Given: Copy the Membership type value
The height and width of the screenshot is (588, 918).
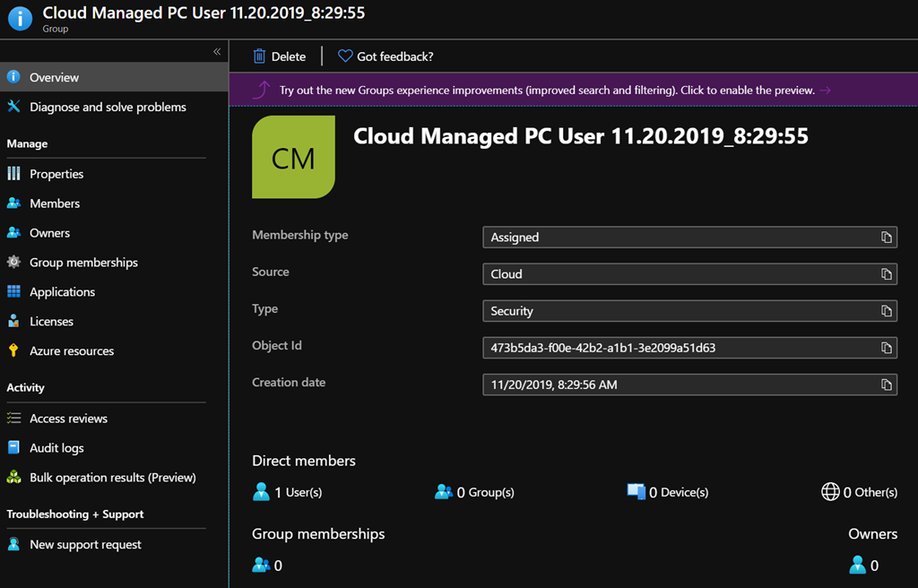Looking at the screenshot, I should tap(886, 238).
